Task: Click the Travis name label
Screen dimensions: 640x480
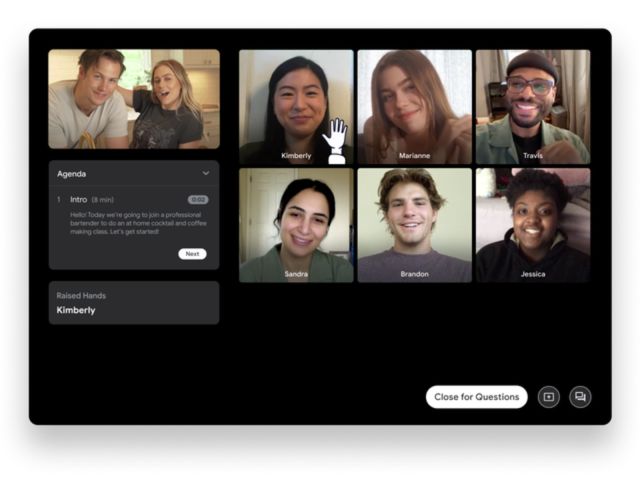Action: click(x=532, y=156)
